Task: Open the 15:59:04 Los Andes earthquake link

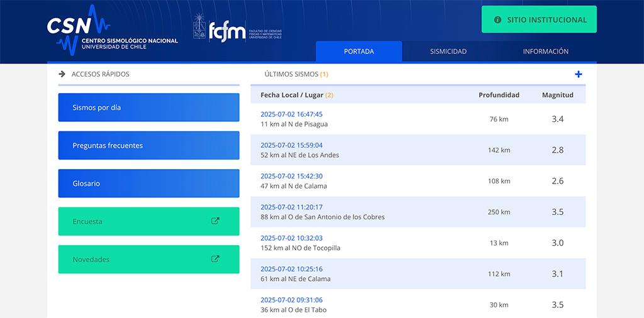Action: [x=291, y=145]
